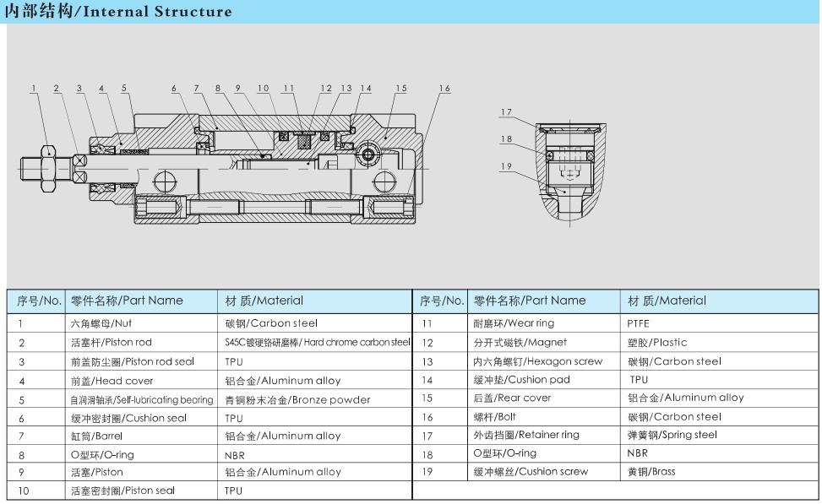The width and height of the screenshot is (822, 504).
Task: Click the cylinder cross-section drawing
Action: click(x=223, y=169)
